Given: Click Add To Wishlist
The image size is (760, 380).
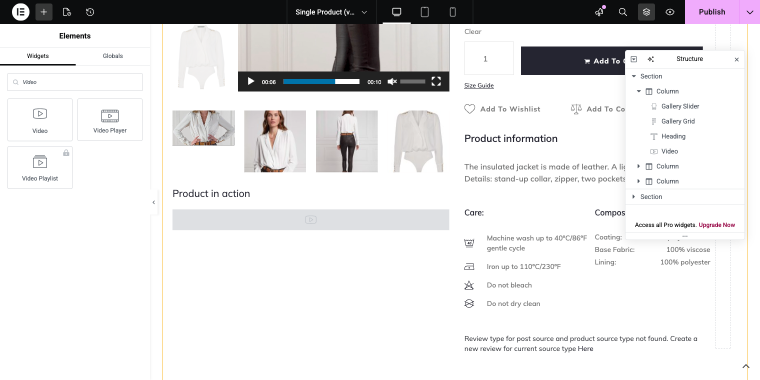Looking at the screenshot, I should [x=510, y=109].
